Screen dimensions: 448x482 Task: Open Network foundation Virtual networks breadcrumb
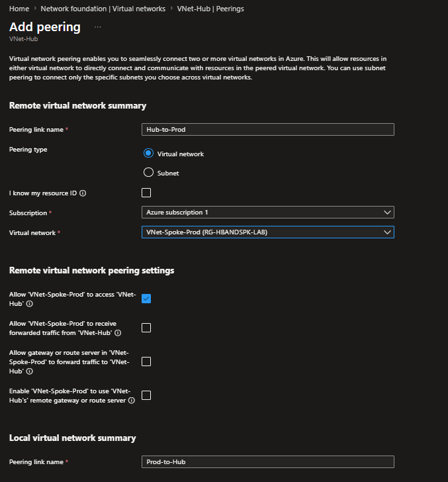(x=103, y=9)
